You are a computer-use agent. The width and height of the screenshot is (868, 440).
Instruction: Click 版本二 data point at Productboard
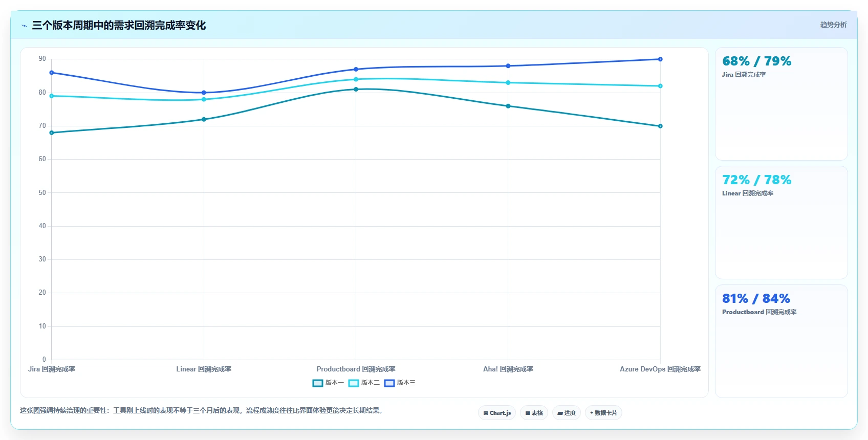point(356,79)
